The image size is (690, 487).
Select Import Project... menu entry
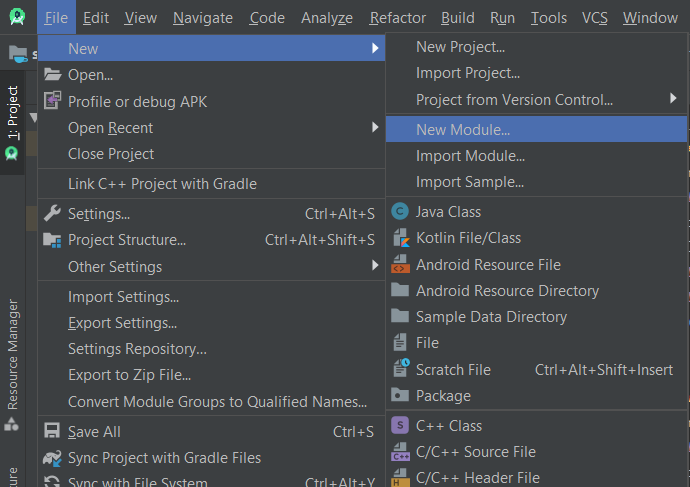(536, 73)
